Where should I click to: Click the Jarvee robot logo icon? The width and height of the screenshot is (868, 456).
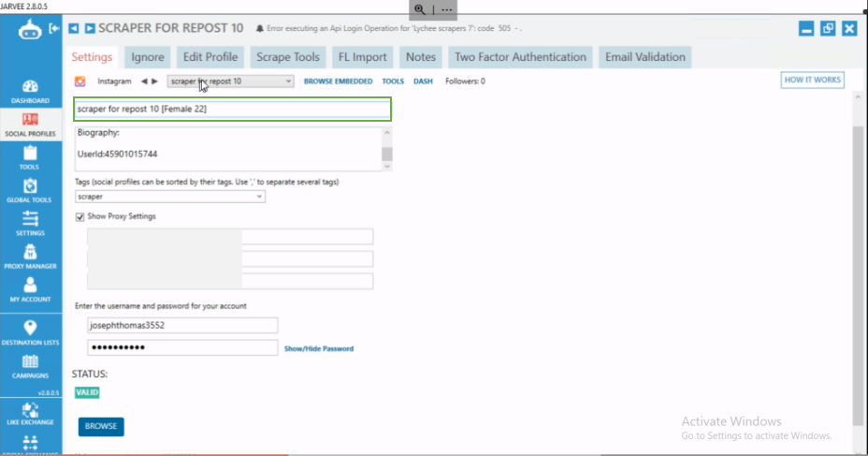click(x=29, y=29)
